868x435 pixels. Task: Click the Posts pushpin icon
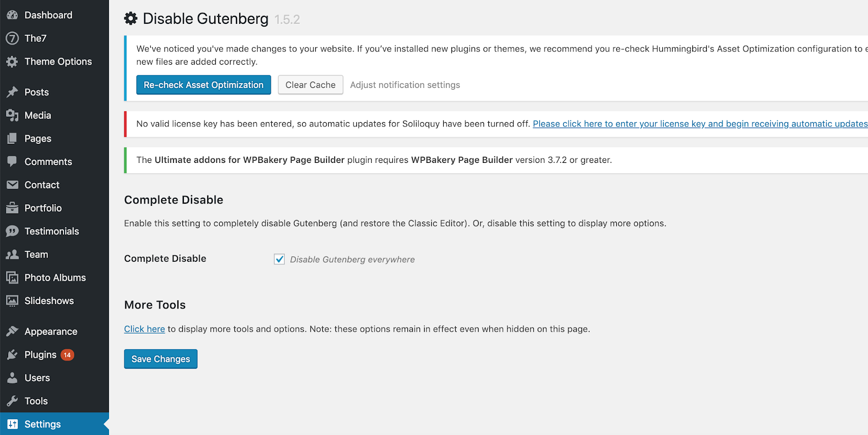click(x=12, y=92)
